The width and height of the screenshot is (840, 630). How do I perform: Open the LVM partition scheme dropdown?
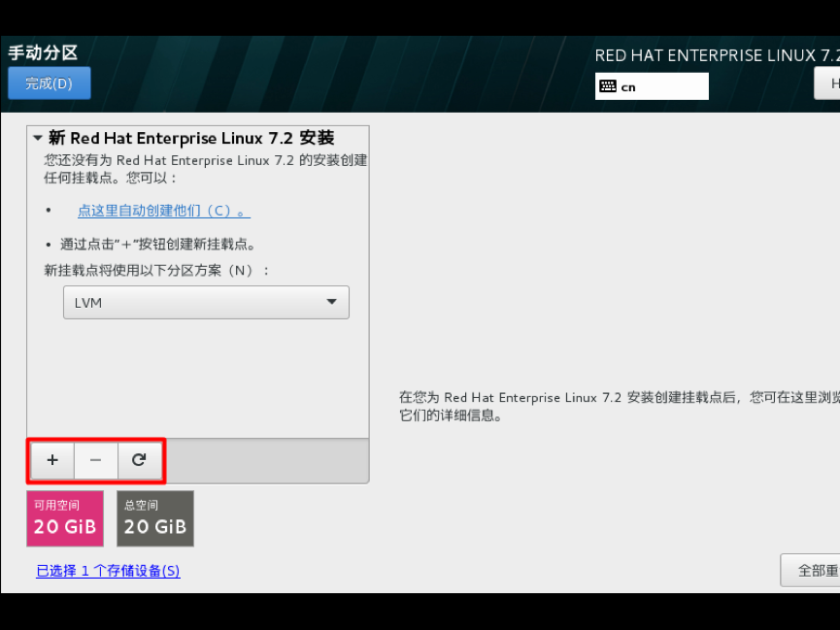tap(206, 302)
